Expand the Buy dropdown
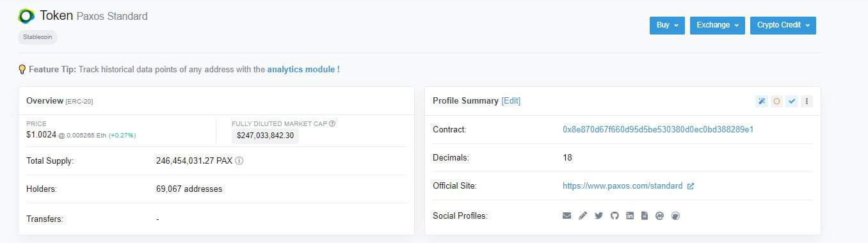Image resolution: width=868 pixels, height=243 pixels. 667,26
